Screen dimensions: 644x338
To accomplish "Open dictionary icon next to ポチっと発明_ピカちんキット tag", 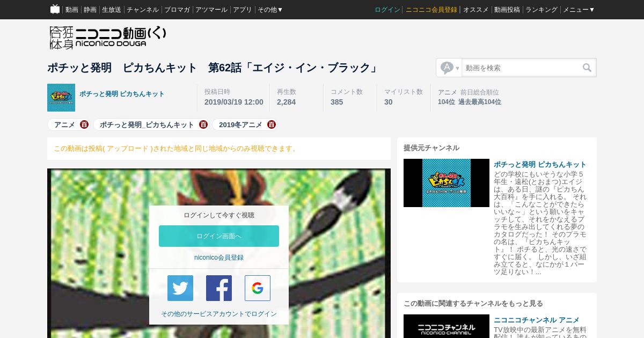I will point(203,124).
